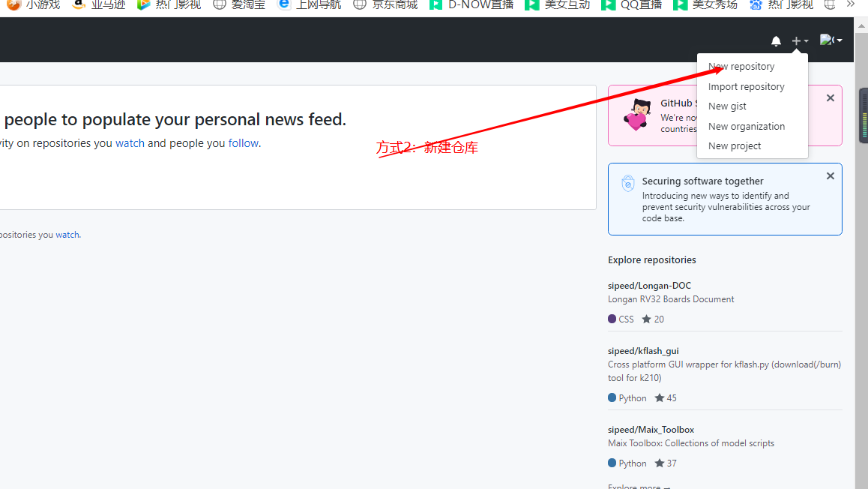Click the QQ直播 bookmark icon
Viewport: 868px width, 489px height.
click(609, 5)
